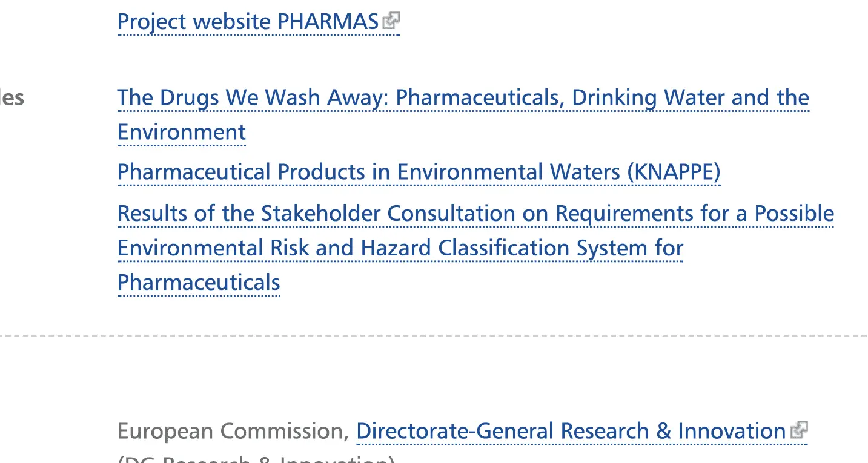Click the truncated "les" row label
This screenshot has height=463, width=868.
tap(12, 98)
